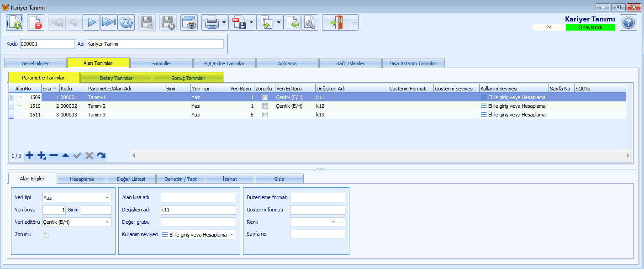644x269 pixels.
Task: Open settings with the wrench icon
Action: pyautogui.click(x=310, y=22)
